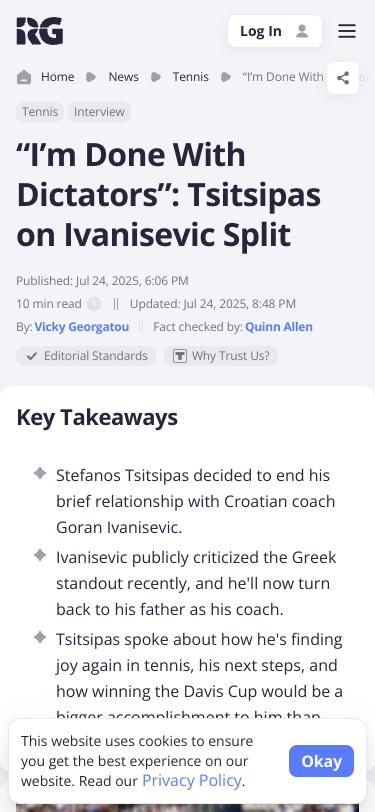Accept cookies with the Okay button
Viewport: 375px width, 812px height.
point(322,761)
